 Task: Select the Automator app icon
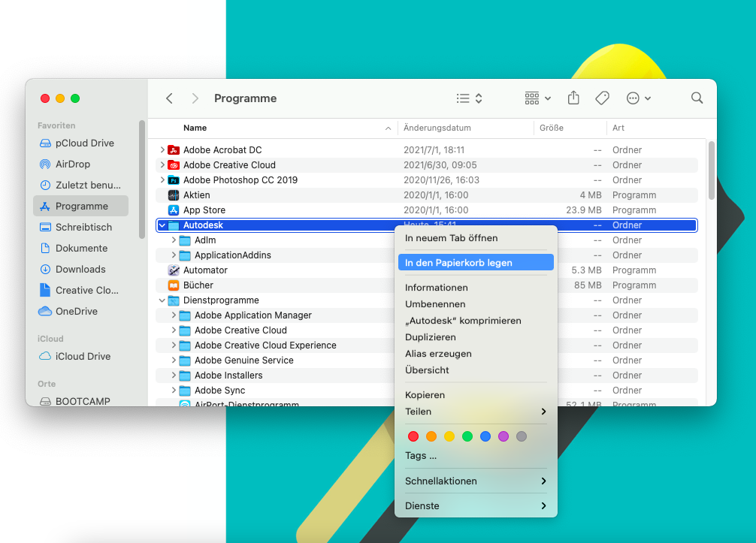[174, 270]
